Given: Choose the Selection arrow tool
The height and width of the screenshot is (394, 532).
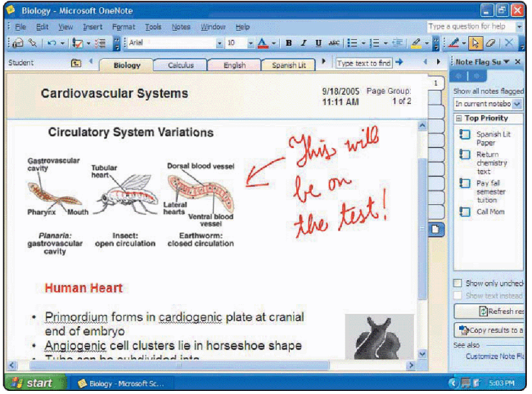Looking at the screenshot, I should coord(475,44).
